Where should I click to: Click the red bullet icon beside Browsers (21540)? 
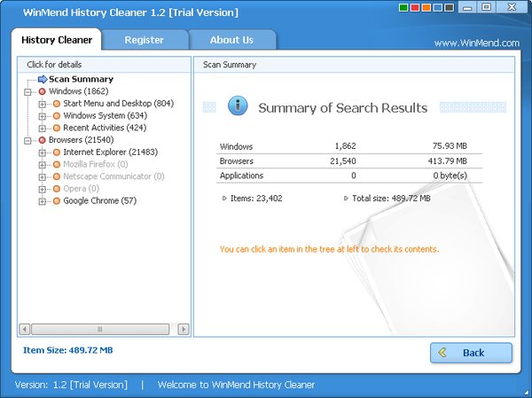pos(42,140)
